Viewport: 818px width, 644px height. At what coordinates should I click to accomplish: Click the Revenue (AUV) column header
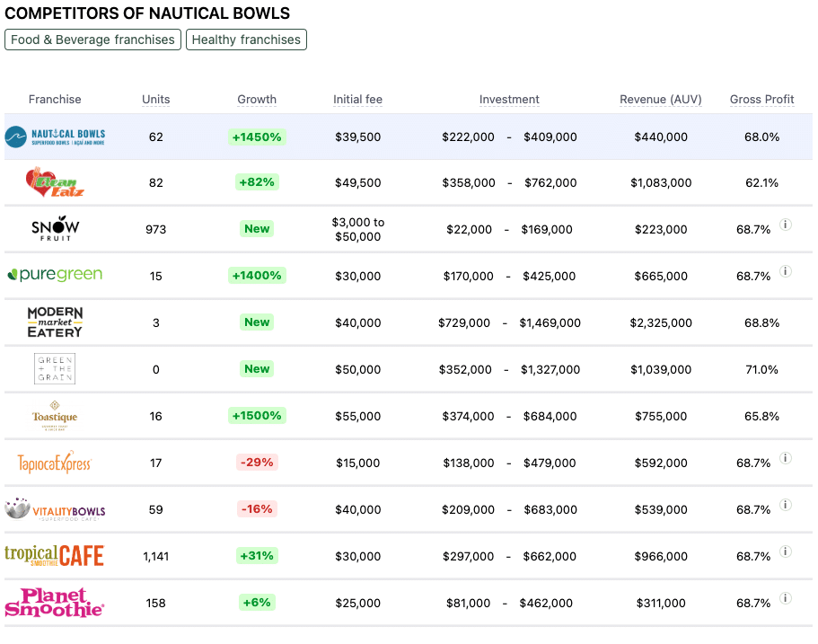(x=661, y=99)
